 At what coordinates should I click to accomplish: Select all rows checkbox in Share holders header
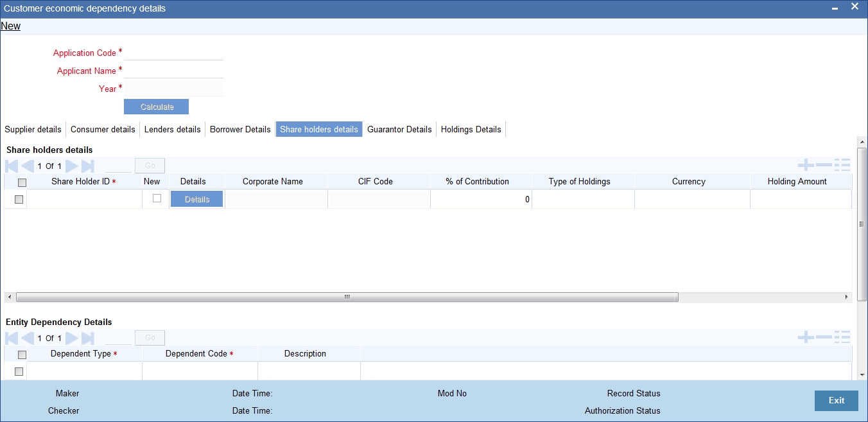pos(22,182)
